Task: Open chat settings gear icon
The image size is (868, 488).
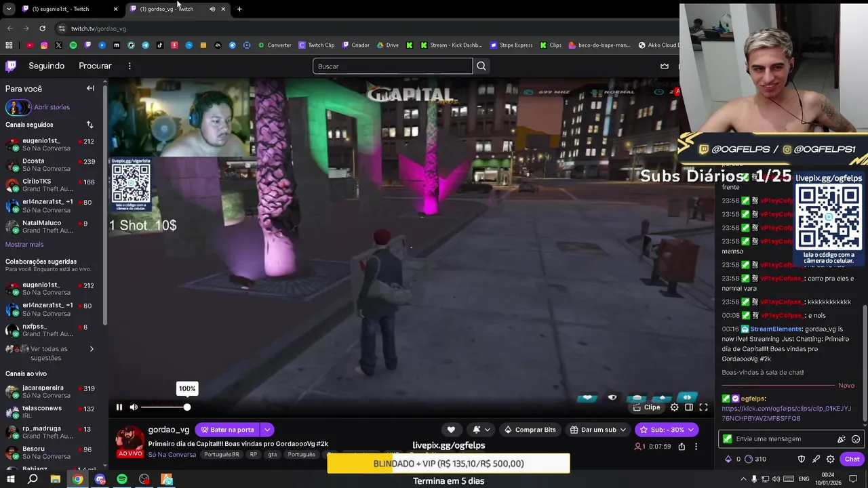Action: click(830, 459)
